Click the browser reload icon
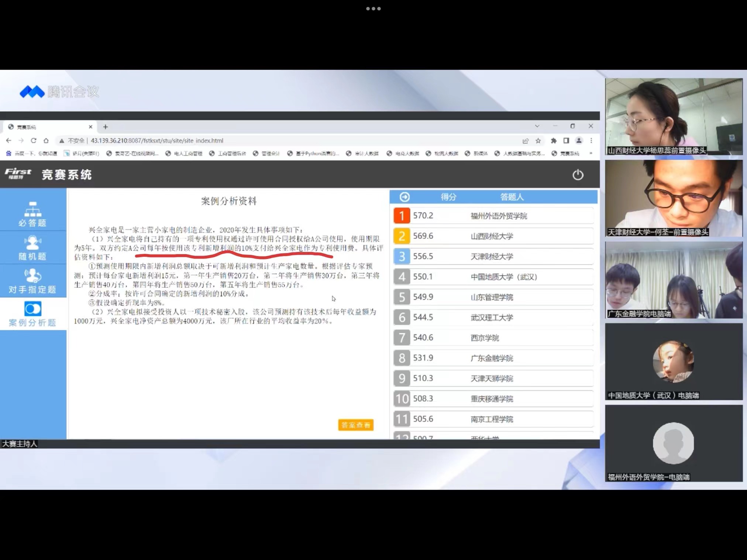Image resolution: width=747 pixels, height=560 pixels. [34, 141]
